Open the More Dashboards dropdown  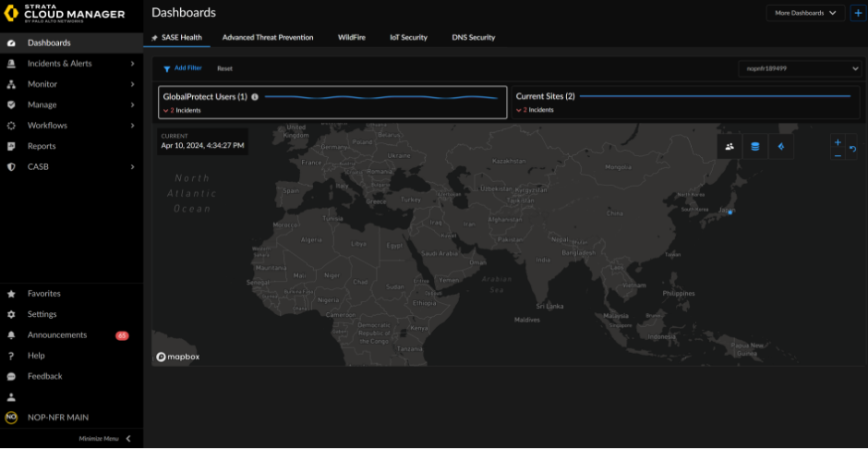pos(805,13)
